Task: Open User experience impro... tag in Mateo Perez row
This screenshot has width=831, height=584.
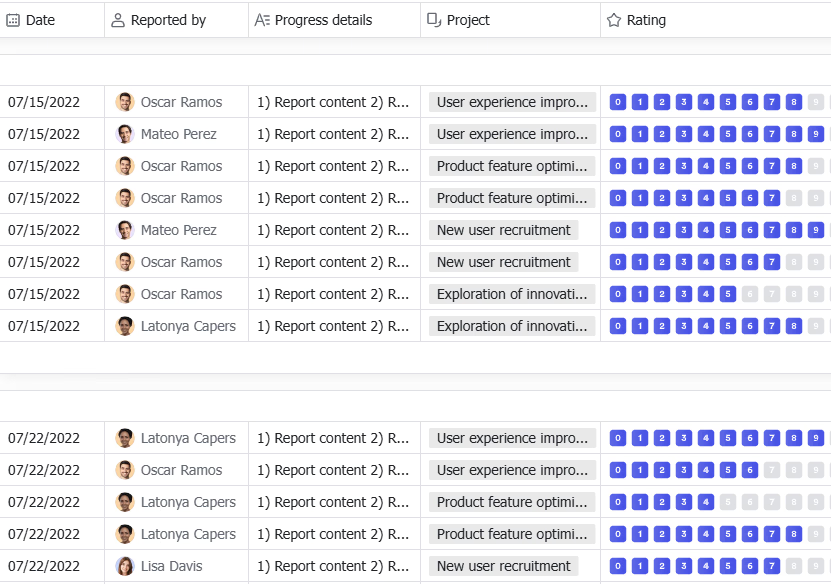Action: 512,134
